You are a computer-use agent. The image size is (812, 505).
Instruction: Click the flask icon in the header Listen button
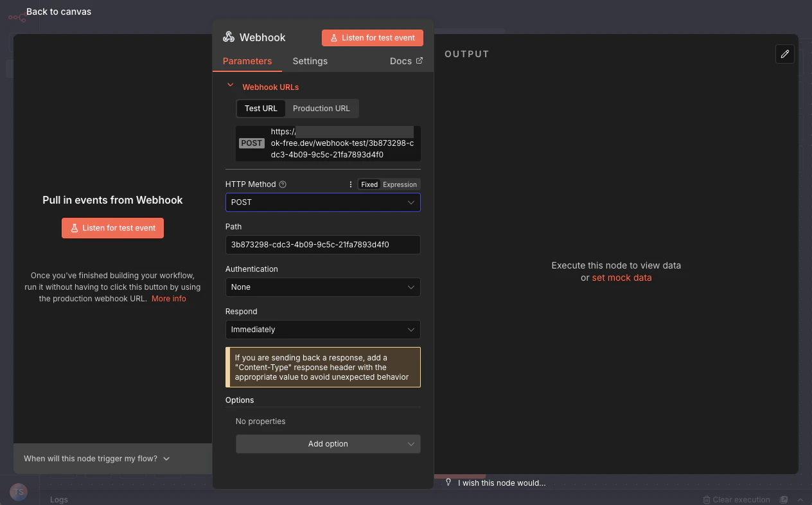coord(334,38)
